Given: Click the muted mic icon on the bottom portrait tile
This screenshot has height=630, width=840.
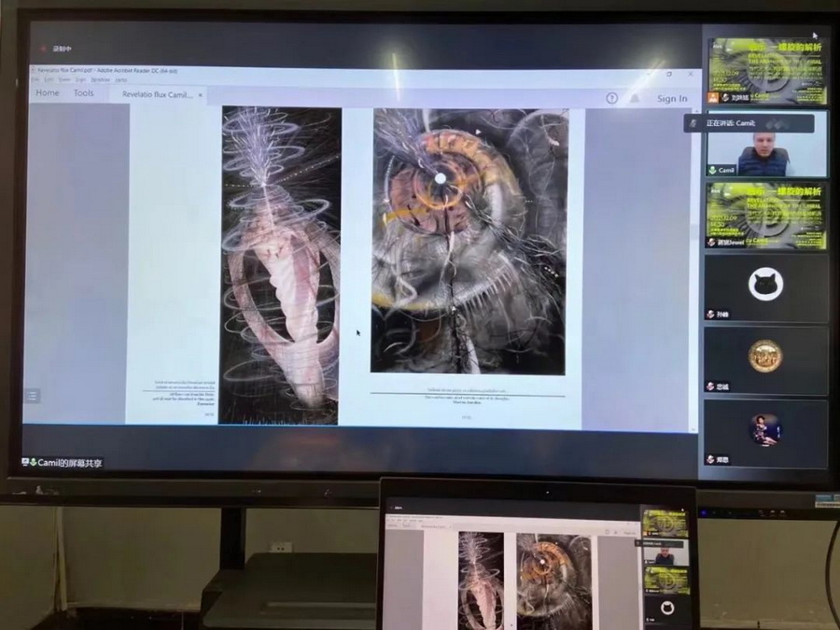Looking at the screenshot, I should (710, 459).
